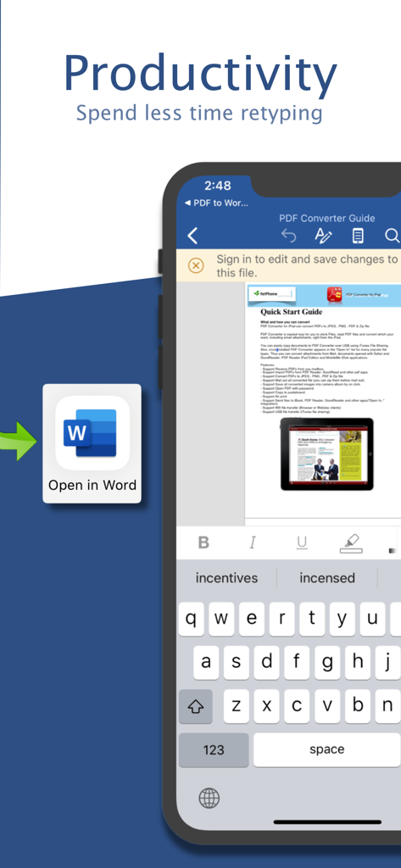401x868 pixels.
Task: Toggle Bold formatting
Action: [203, 542]
